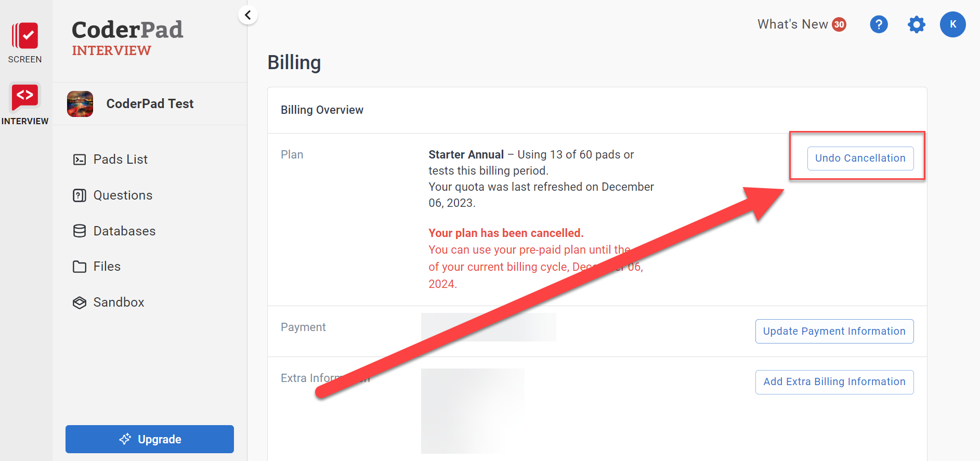Screen dimensions: 980x461
Task: Open settings via the gear icon
Action: (x=916, y=24)
